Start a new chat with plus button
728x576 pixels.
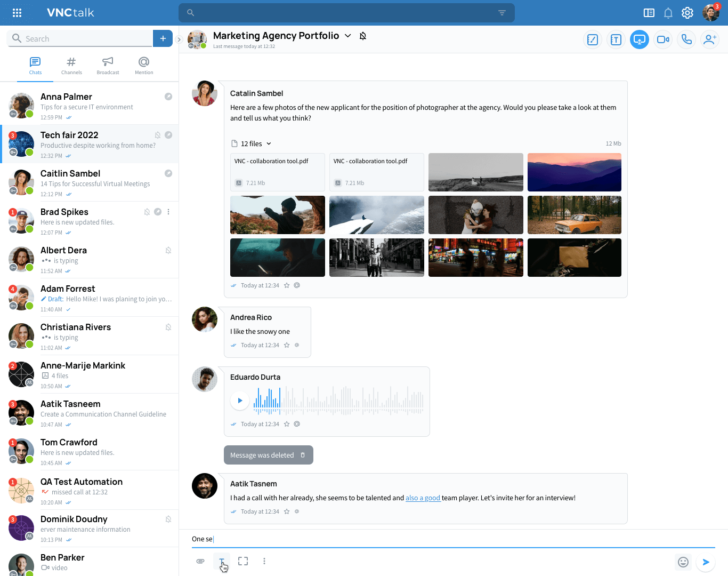coord(163,38)
